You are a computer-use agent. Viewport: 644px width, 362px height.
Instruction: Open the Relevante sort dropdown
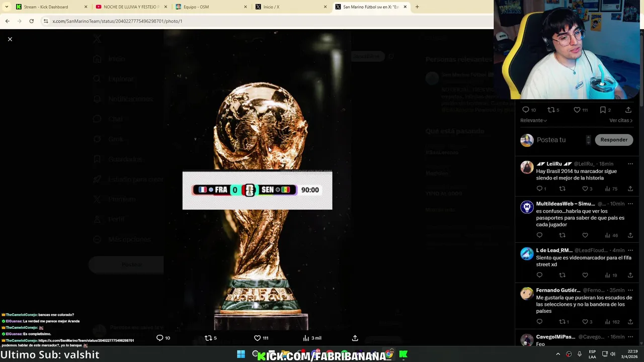click(x=533, y=120)
